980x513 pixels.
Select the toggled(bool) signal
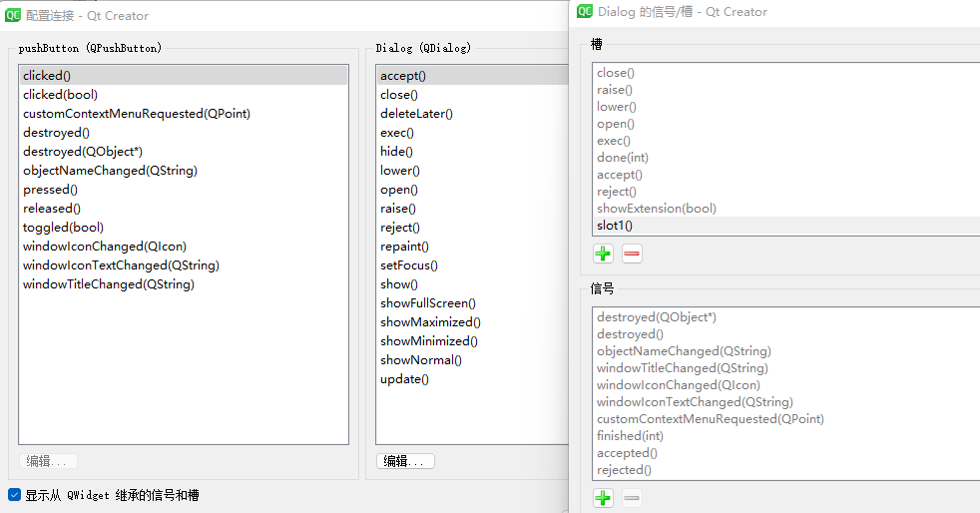point(183,228)
